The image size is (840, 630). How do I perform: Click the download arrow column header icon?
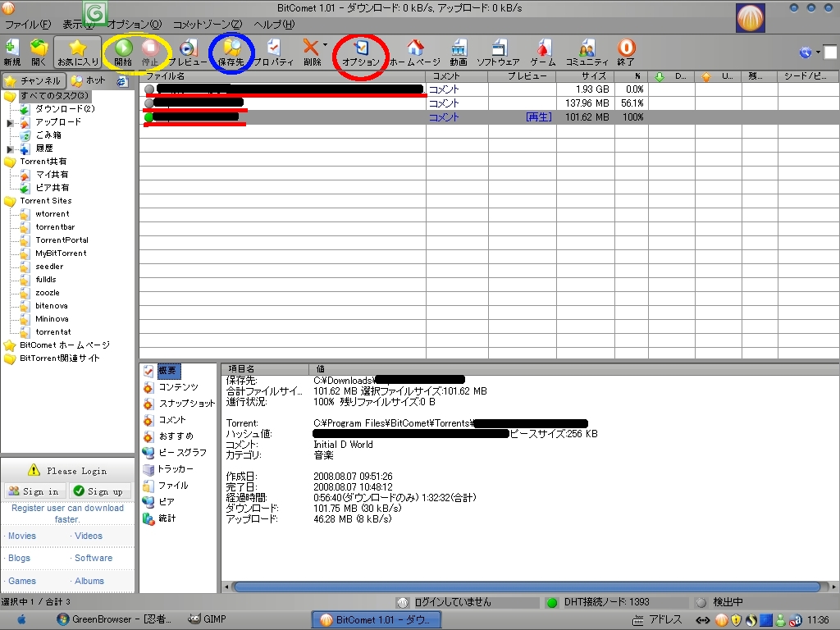tap(660, 77)
